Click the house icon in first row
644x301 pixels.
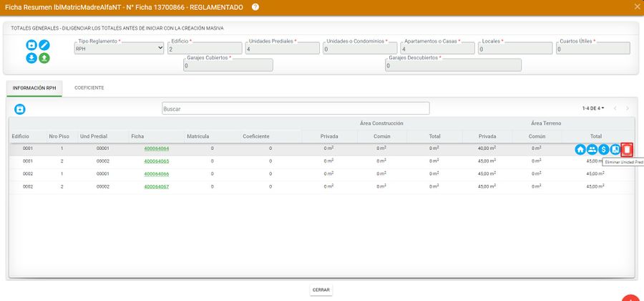pyautogui.click(x=580, y=150)
